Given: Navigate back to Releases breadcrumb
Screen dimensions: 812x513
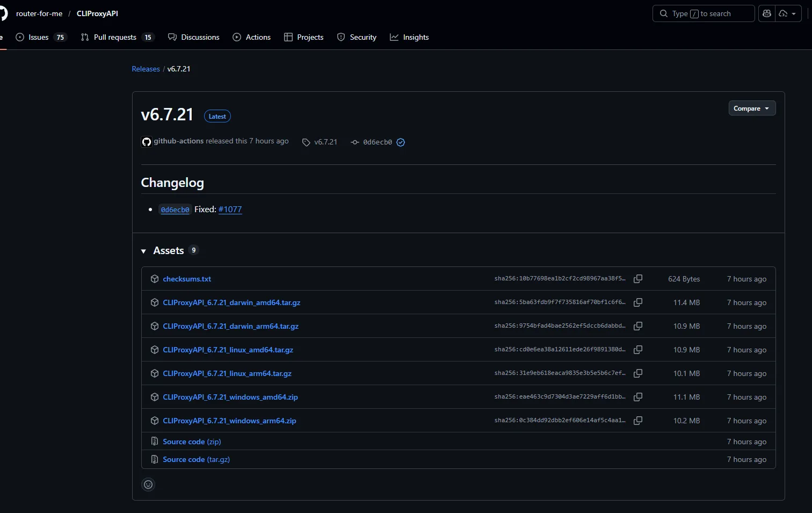Looking at the screenshot, I should click(x=146, y=69).
